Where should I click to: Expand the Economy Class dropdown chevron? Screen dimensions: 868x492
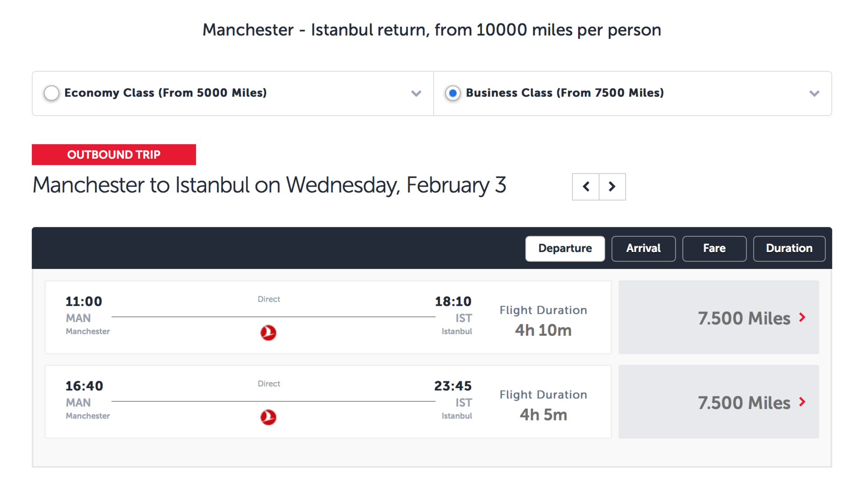(416, 94)
